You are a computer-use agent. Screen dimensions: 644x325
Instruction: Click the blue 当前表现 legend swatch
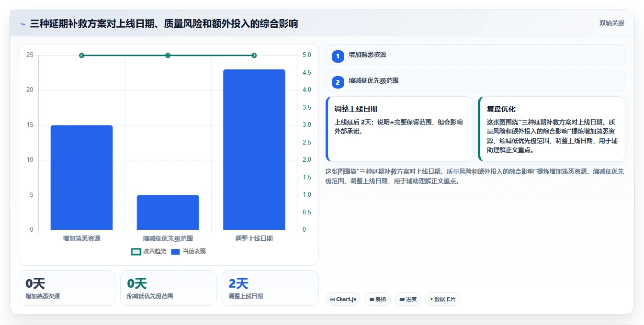point(176,251)
